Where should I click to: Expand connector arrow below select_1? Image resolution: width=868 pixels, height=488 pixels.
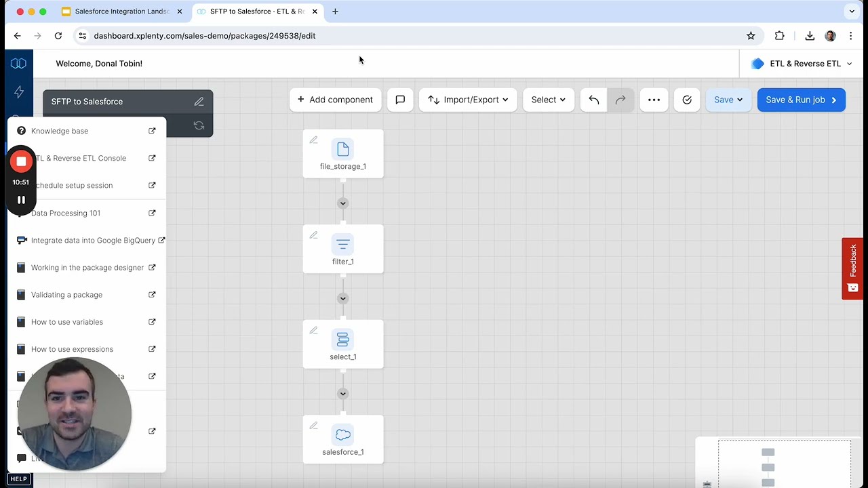point(343,394)
